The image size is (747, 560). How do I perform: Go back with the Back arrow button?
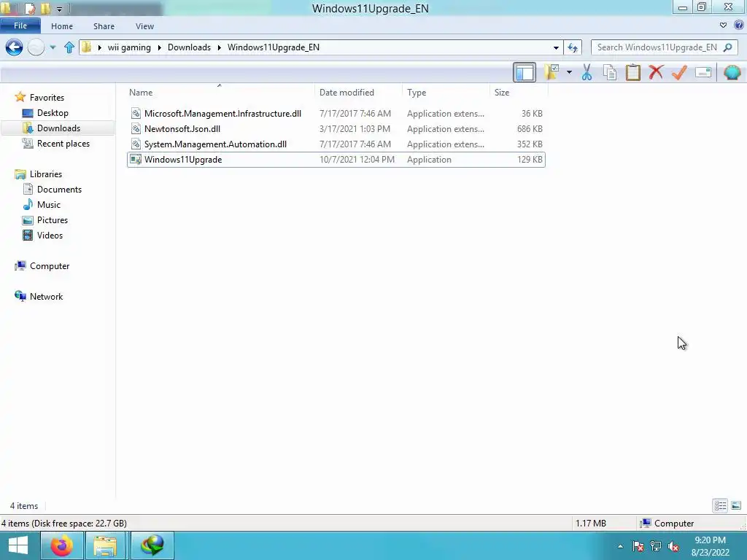pos(15,47)
